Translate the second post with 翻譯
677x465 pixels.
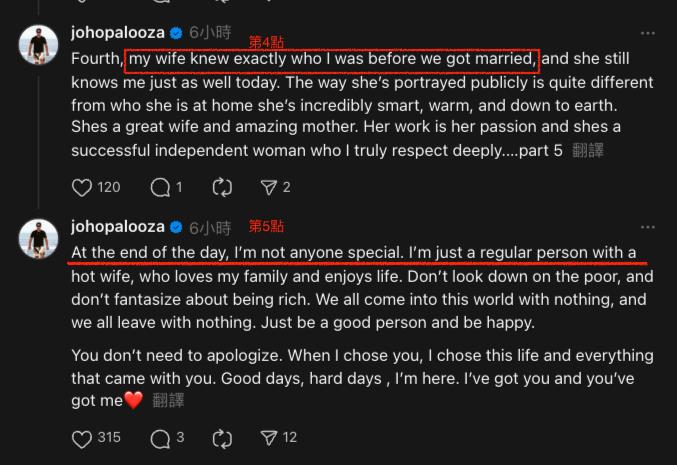[x=169, y=400]
